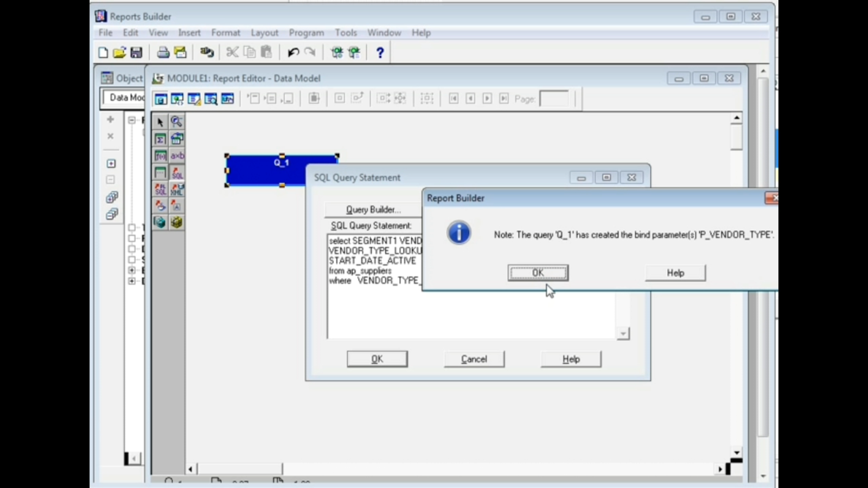Open the Program menu
This screenshot has height=488, width=868.
coord(307,33)
